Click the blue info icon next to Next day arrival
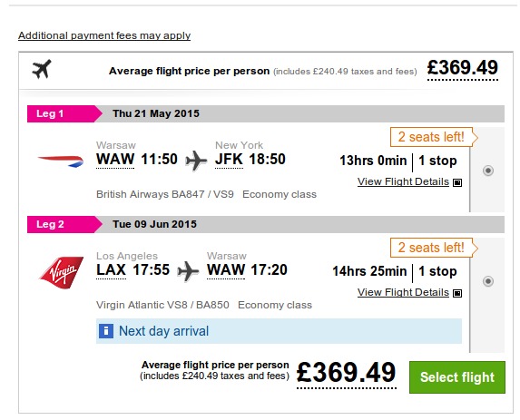This screenshot has height=420, width=520. point(106,331)
